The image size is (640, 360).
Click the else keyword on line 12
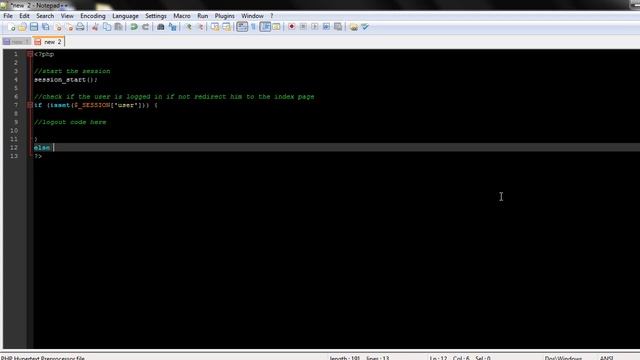(42, 148)
